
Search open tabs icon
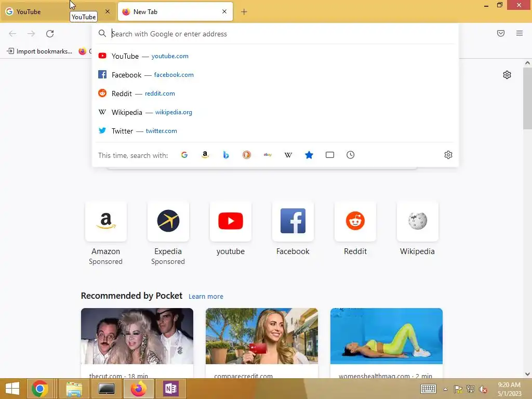pos(330,155)
